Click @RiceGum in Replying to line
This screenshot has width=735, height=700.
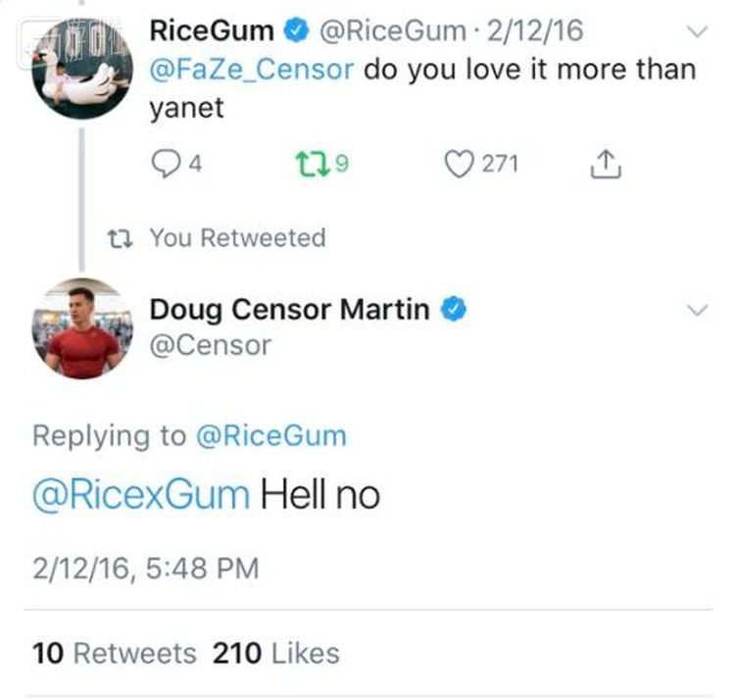click(x=271, y=436)
